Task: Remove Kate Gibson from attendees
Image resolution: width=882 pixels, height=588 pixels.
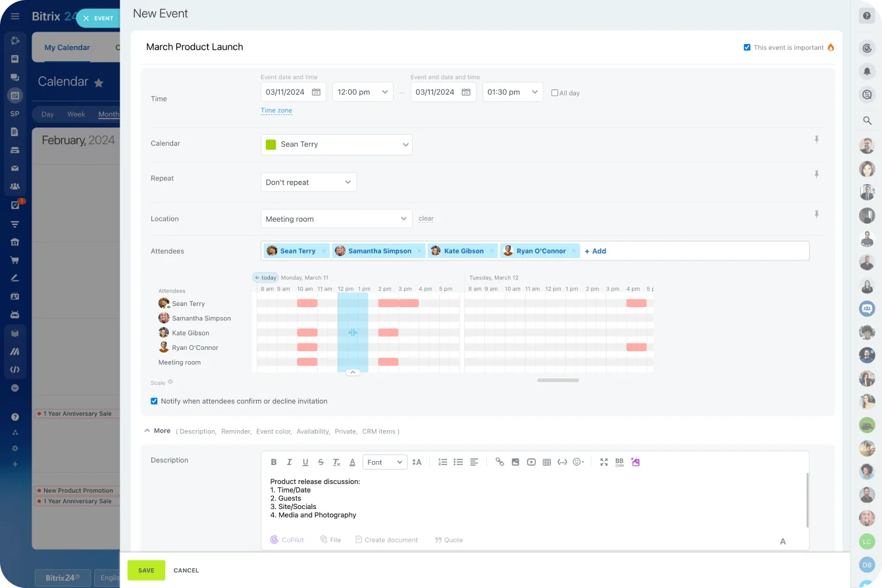Action: pyautogui.click(x=490, y=251)
